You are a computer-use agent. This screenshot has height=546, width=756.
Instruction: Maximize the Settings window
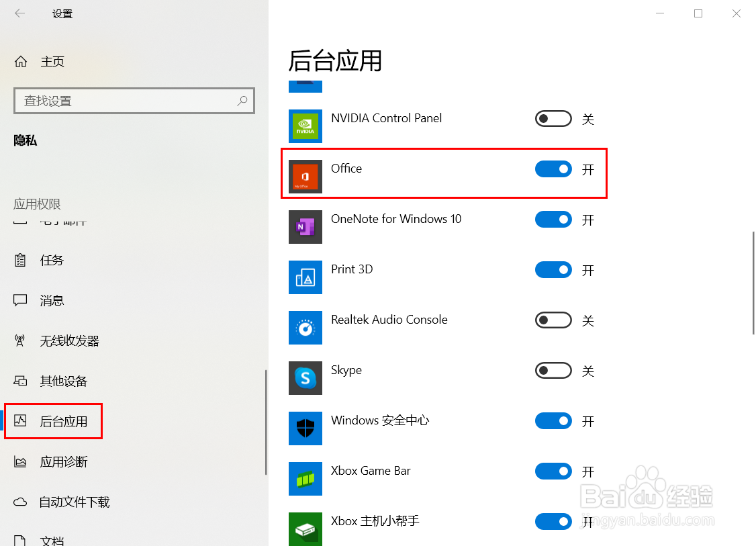pyautogui.click(x=698, y=13)
